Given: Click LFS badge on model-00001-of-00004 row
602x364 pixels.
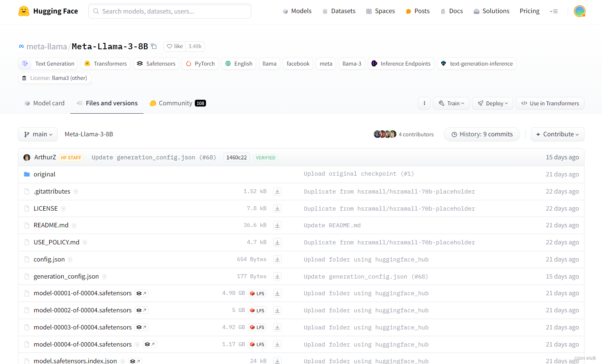Looking at the screenshot, I should pyautogui.click(x=257, y=294).
